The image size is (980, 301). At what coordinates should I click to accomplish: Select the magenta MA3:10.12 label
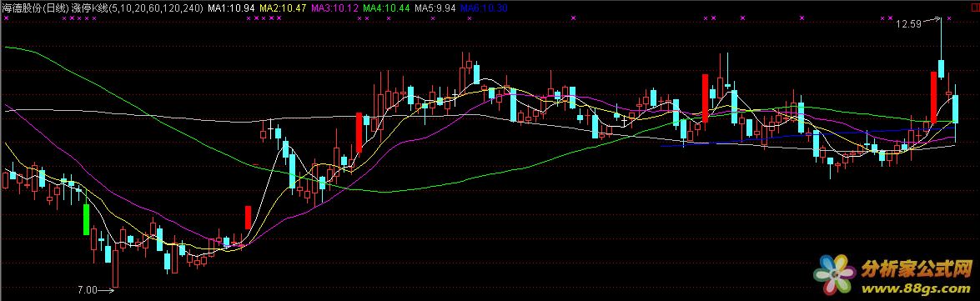pyautogui.click(x=334, y=8)
